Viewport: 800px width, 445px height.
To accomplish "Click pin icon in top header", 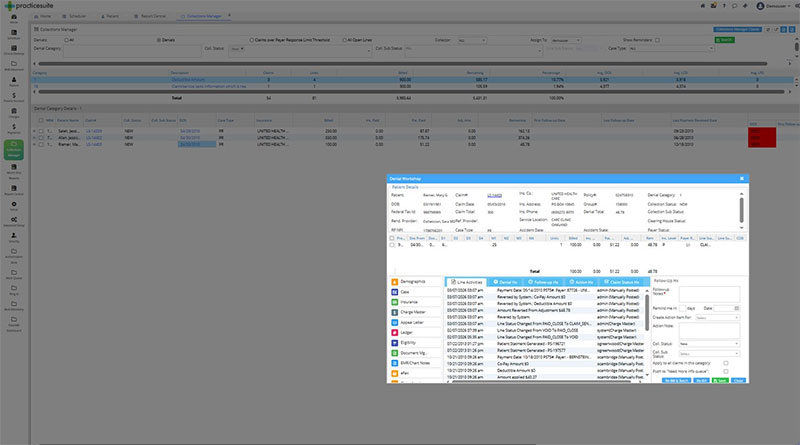I will [x=745, y=6].
